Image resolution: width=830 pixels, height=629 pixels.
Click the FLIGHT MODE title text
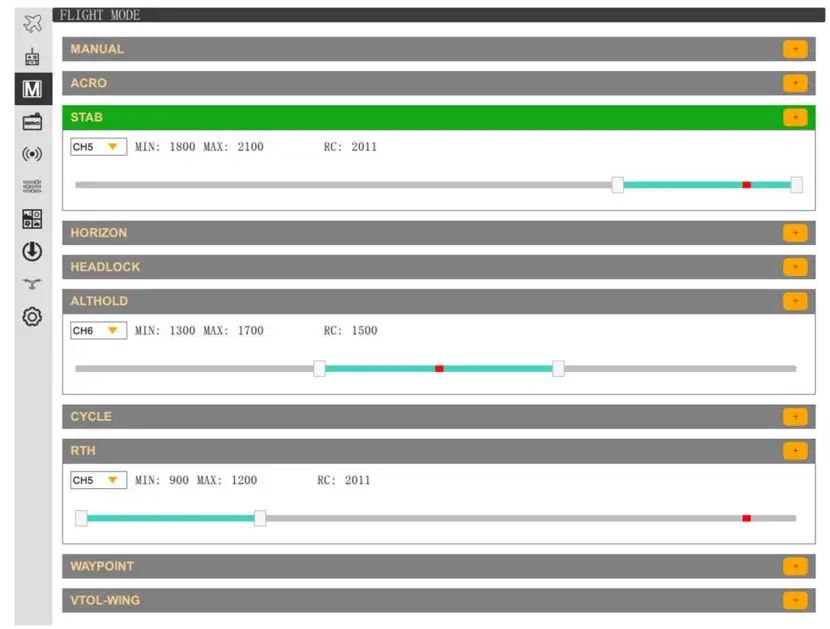[100, 15]
